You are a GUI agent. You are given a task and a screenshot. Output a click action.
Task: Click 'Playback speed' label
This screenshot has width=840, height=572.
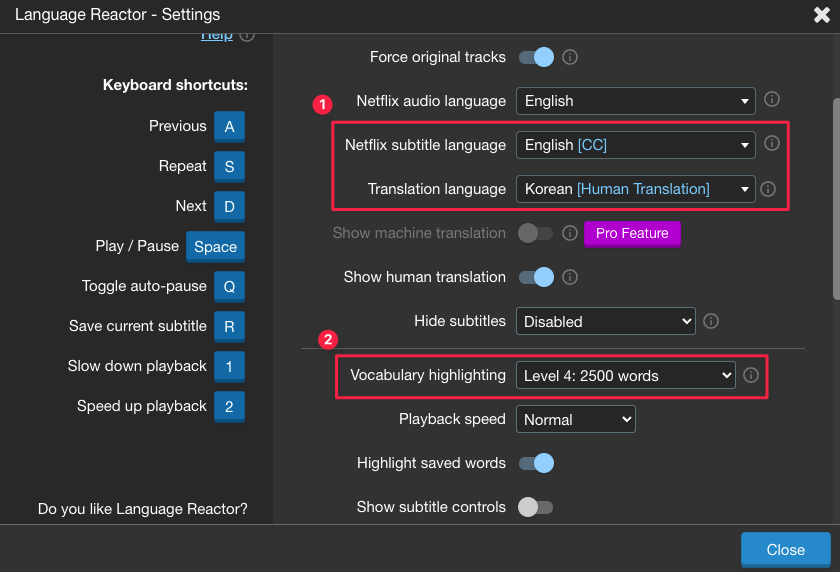click(452, 419)
